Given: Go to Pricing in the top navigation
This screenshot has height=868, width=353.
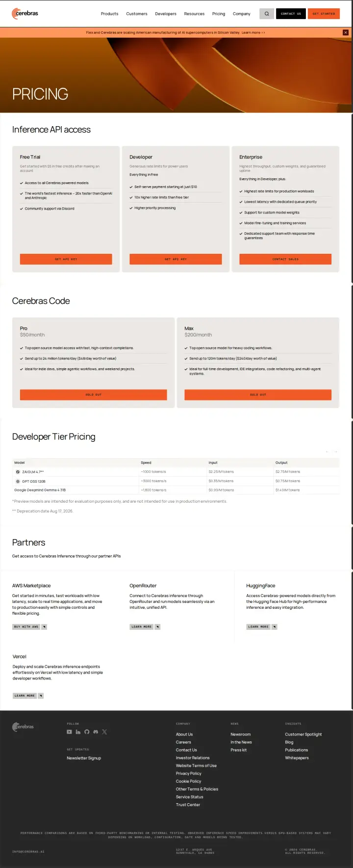Looking at the screenshot, I should click(219, 14).
